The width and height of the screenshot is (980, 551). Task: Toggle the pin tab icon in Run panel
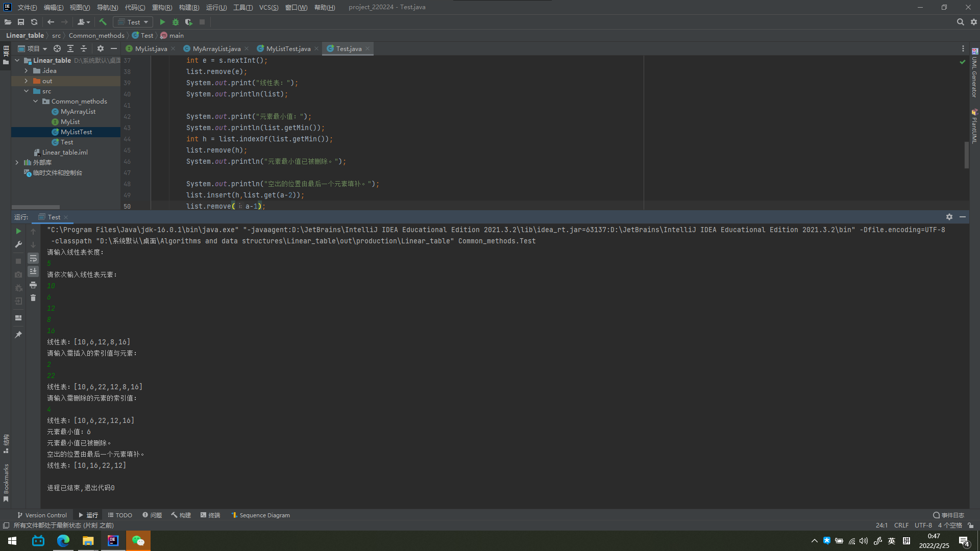18,335
